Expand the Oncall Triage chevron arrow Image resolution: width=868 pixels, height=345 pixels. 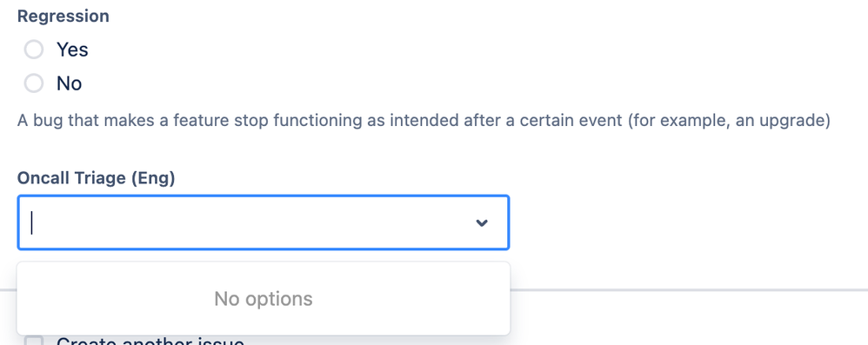(482, 222)
